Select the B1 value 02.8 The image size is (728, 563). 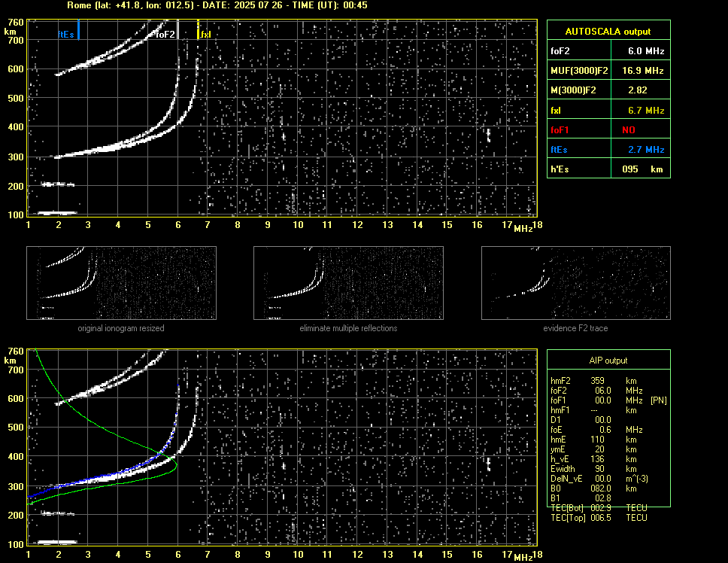[602, 498]
